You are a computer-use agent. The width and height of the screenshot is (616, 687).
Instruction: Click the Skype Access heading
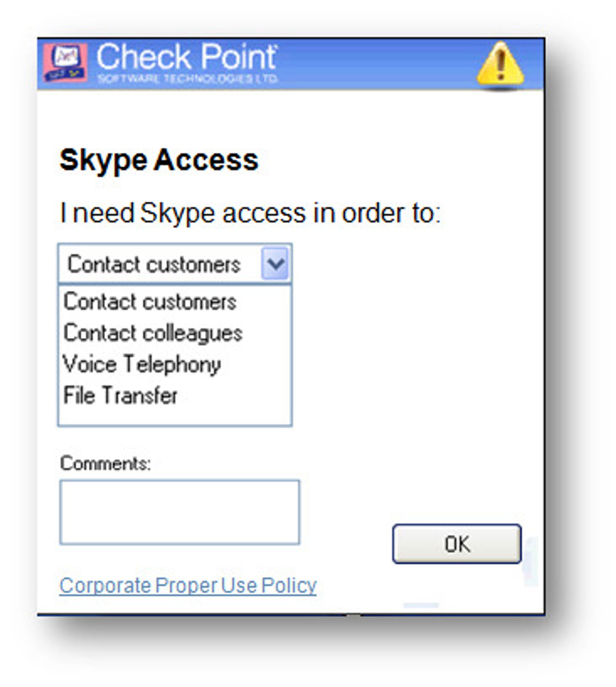coord(159,160)
